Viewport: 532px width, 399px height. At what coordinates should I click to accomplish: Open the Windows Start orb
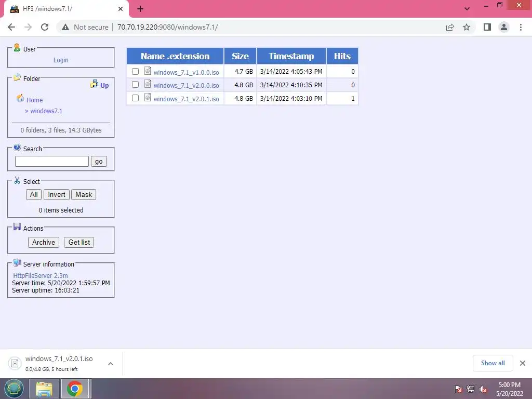click(14, 389)
